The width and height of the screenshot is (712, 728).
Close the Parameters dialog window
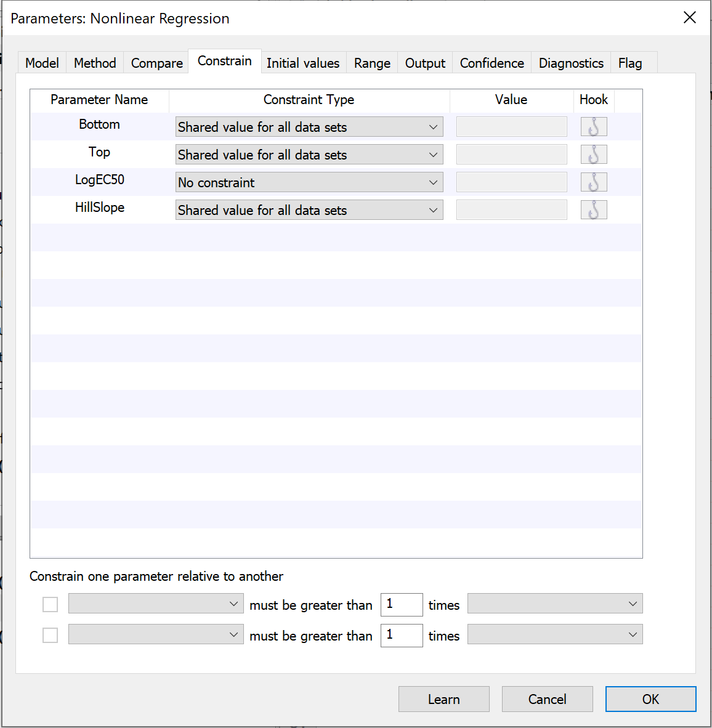click(x=690, y=18)
